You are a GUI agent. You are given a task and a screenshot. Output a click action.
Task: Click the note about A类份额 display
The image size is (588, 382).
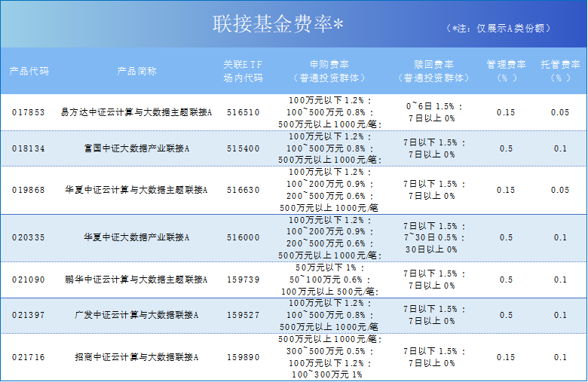pos(501,28)
